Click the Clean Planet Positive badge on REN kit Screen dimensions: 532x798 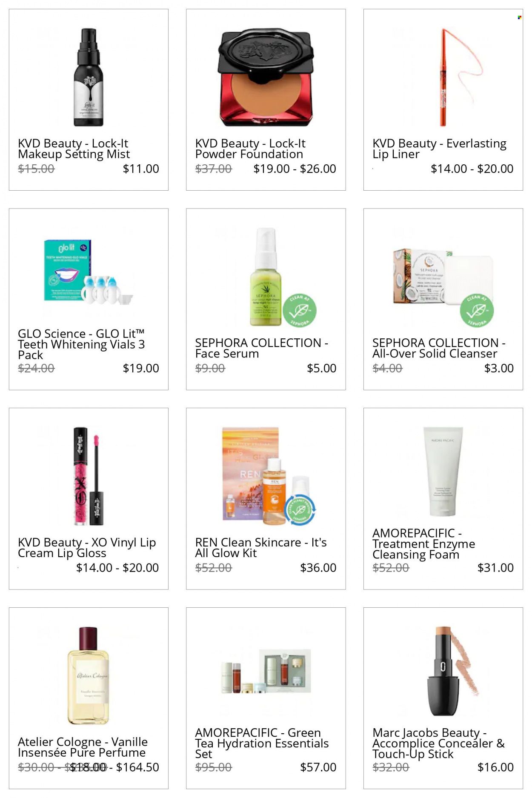[x=300, y=509]
